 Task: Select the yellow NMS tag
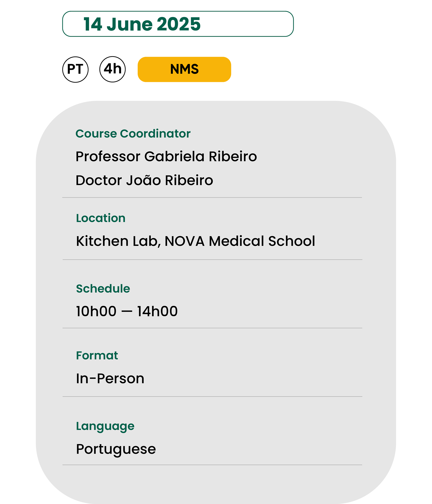click(x=184, y=69)
